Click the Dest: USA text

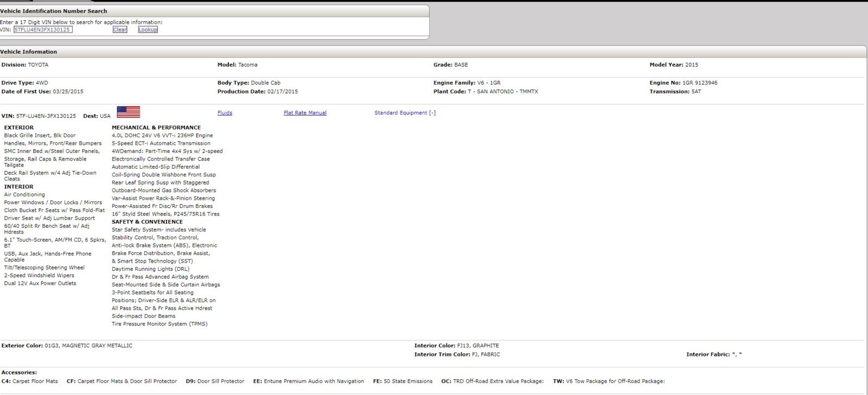click(97, 116)
